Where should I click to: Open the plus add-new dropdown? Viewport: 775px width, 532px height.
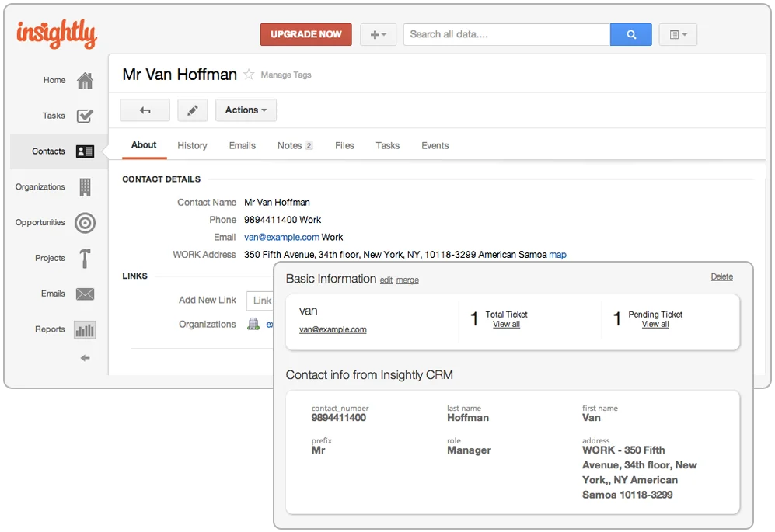[378, 35]
